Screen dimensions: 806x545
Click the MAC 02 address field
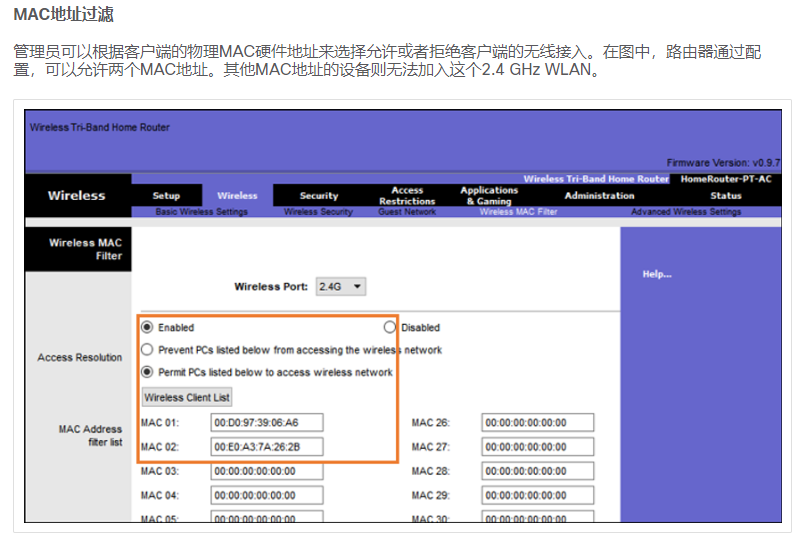pyautogui.click(x=267, y=447)
